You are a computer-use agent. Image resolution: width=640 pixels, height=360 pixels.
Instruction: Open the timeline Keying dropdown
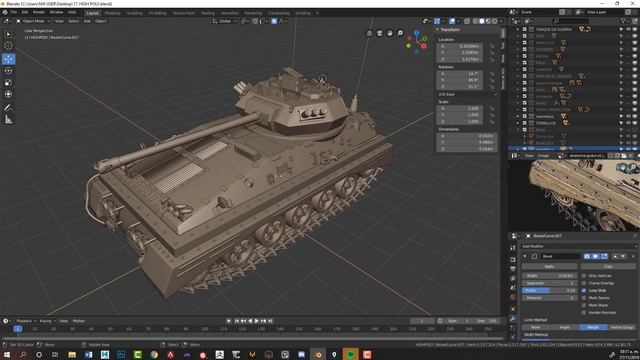tap(47, 321)
